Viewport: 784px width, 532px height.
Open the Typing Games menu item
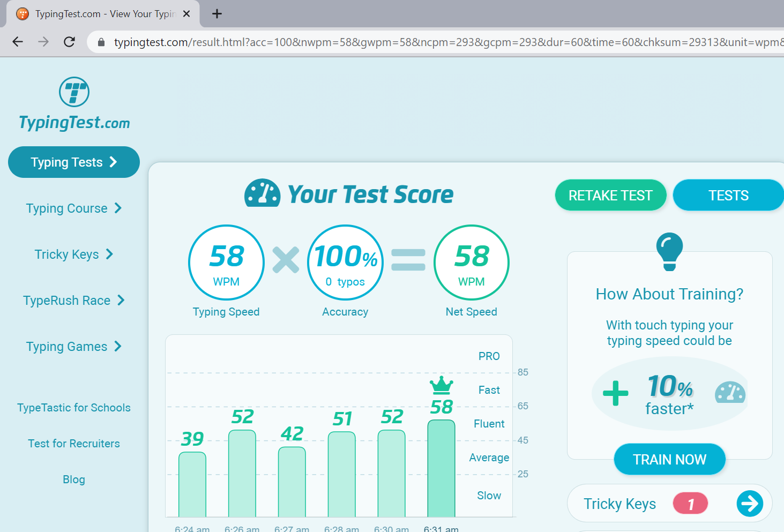(x=74, y=346)
